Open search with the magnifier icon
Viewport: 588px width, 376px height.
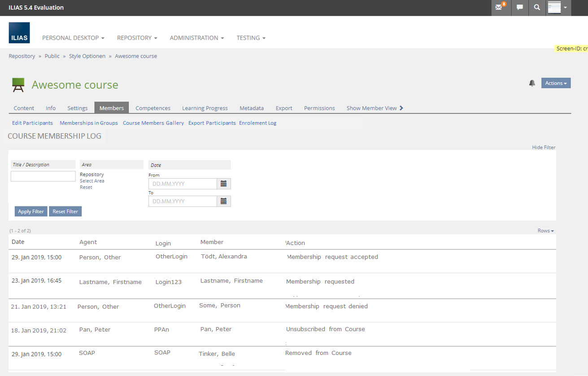[x=537, y=8]
